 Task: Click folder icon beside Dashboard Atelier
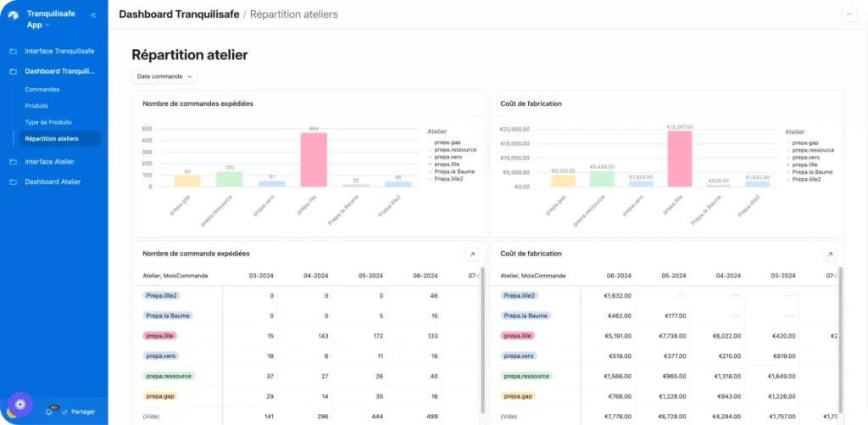tap(14, 182)
